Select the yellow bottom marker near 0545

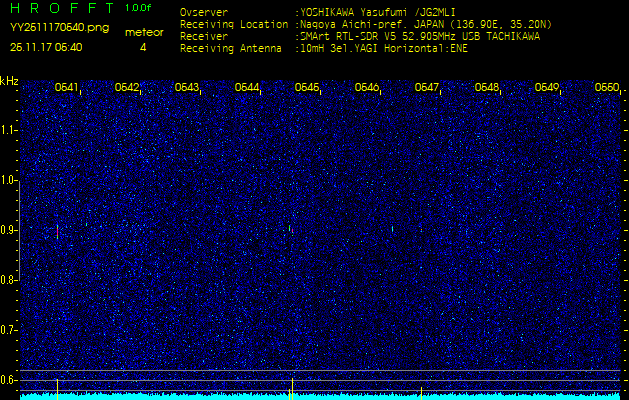coord(292,389)
